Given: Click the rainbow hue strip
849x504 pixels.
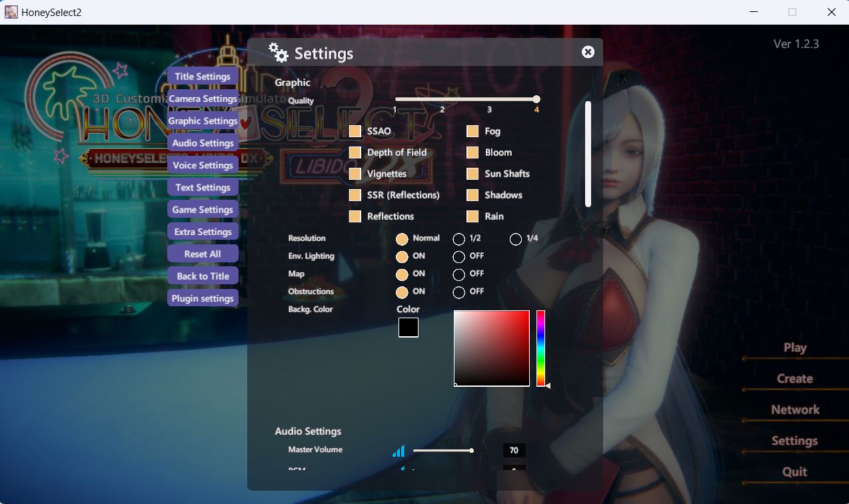Looking at the screenshot, I should tap(541, 348).
